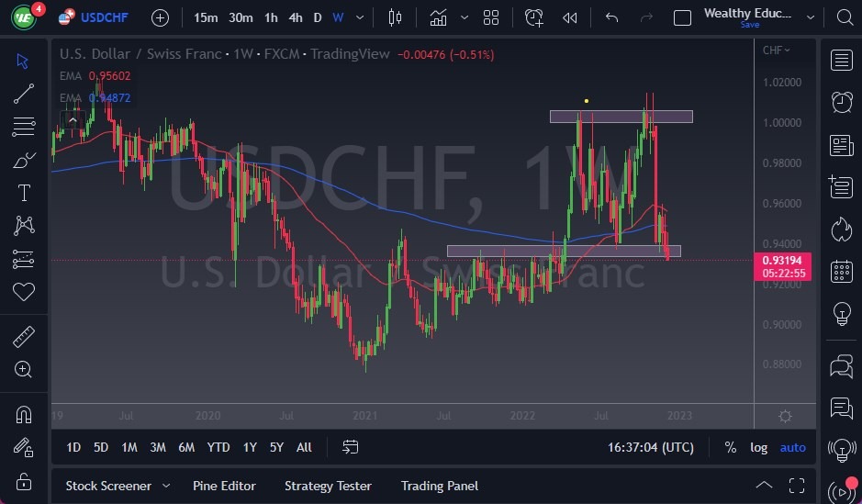Open the alerts clock panel
Image resolution: width=862 pixels, height=504 pixels.
(841, 102)
